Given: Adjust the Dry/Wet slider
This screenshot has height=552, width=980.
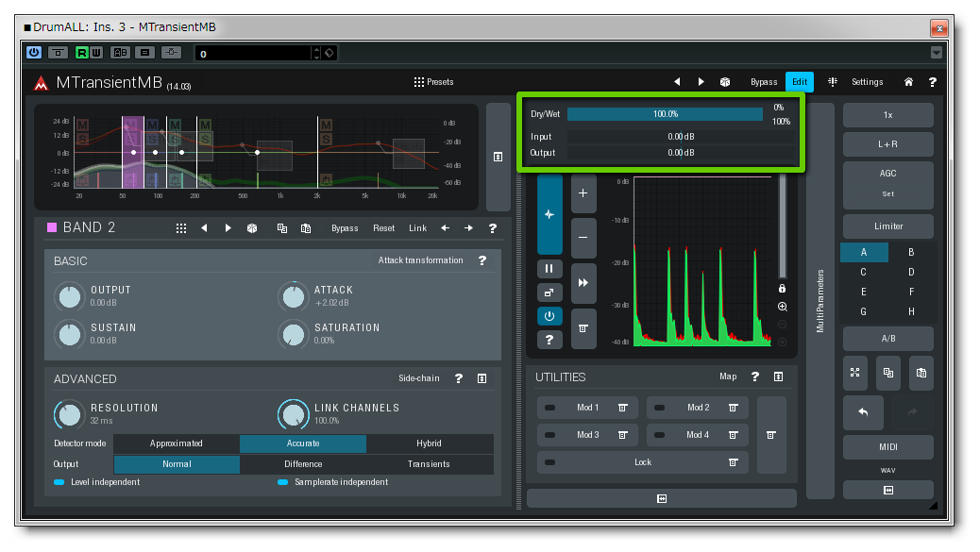Looking at the screenshot, I should point(665,113).
